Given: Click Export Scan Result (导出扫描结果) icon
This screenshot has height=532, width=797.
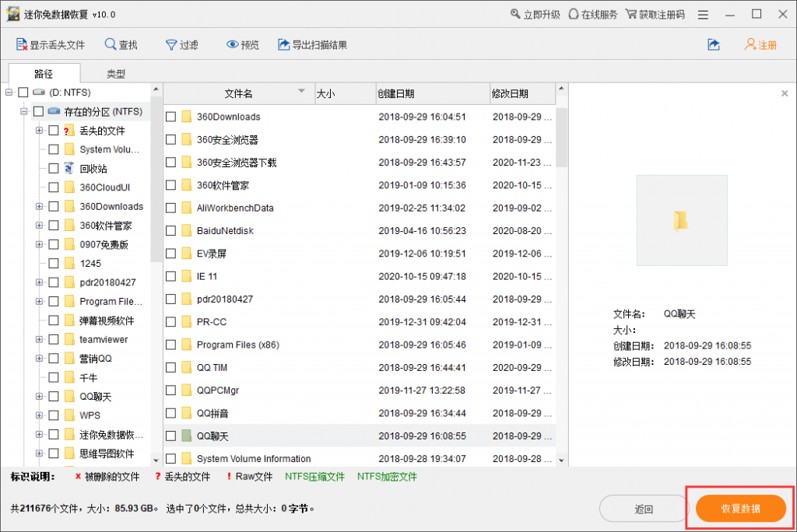Looking at the screenshot, I should click(x=283, y=44).
